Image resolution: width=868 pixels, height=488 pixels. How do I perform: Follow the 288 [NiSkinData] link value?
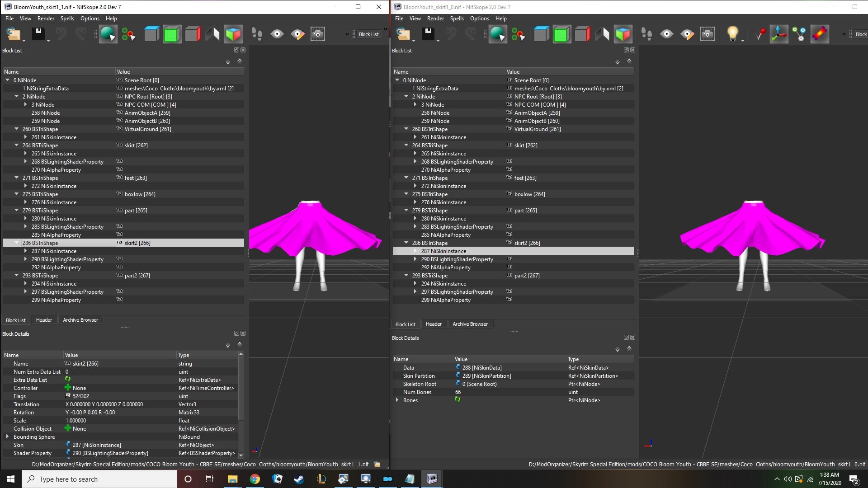(x=482, y=368)
